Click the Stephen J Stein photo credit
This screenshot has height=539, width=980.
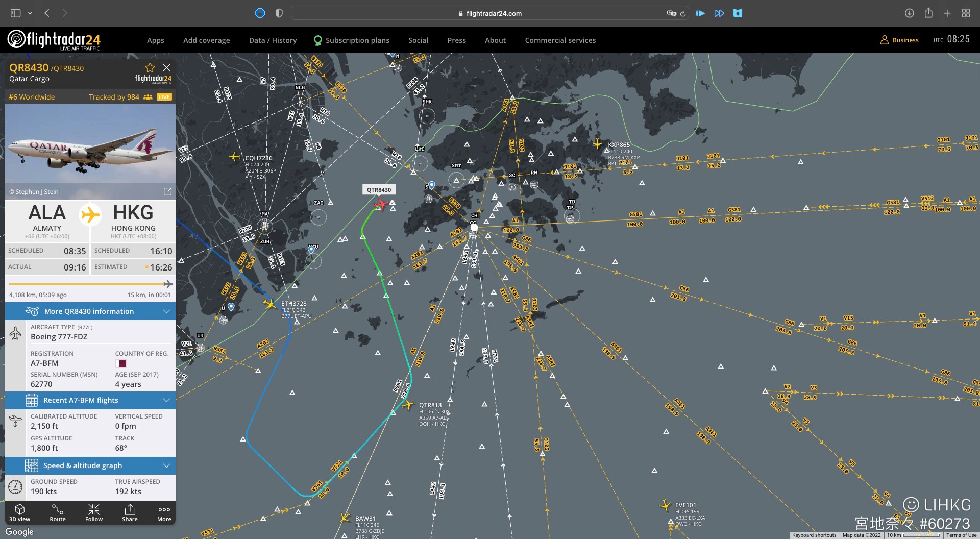coord(34,192)
